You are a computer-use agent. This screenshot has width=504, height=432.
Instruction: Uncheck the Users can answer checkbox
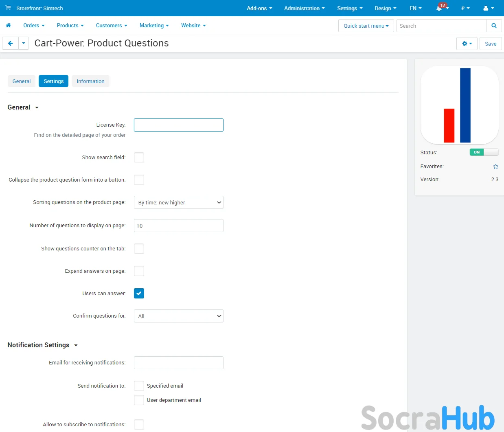139,294
